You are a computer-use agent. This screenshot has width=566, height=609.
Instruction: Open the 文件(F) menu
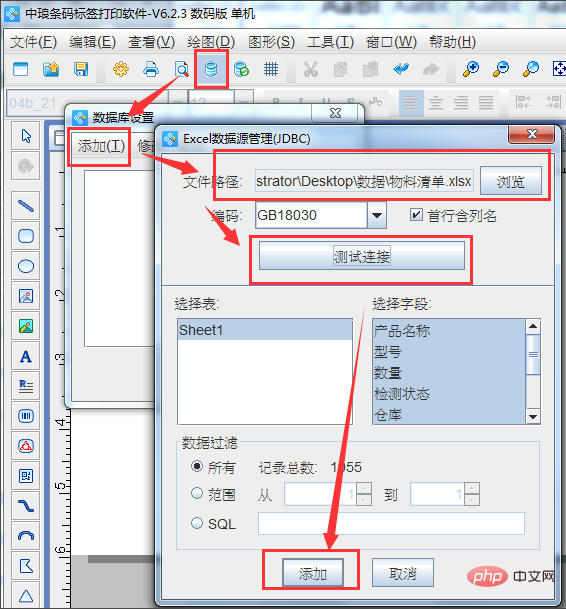click(33, 42)
